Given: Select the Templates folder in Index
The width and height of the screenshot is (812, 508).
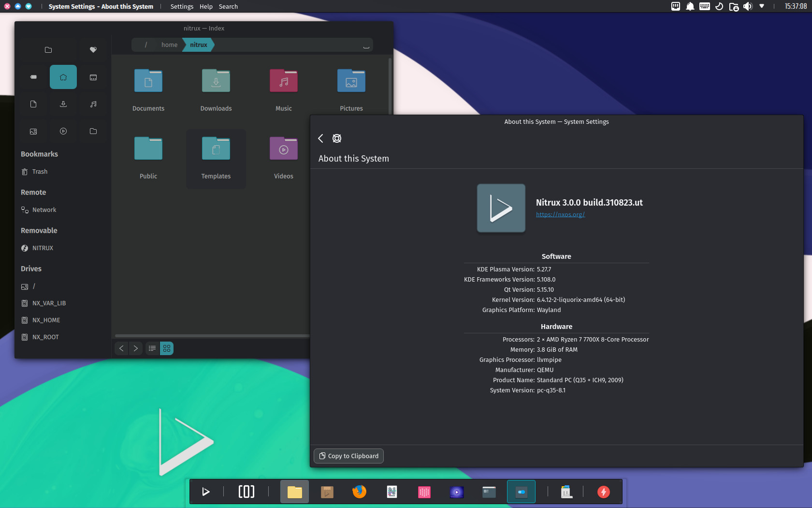Looking at the screenshot, I should coord(216,158).
